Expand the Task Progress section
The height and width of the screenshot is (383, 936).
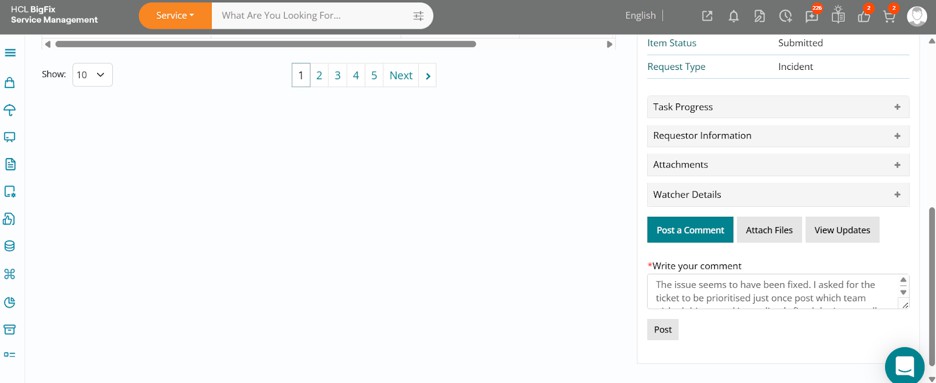click(778, 107)
